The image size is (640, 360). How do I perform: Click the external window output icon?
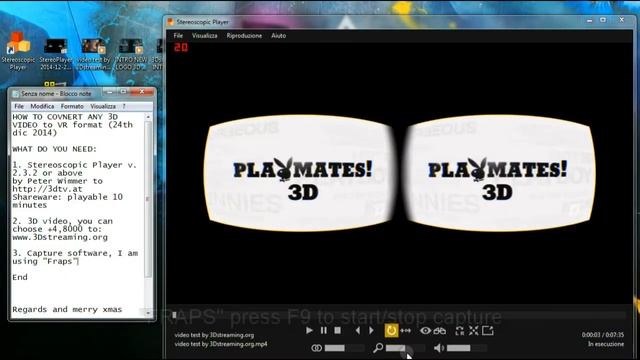488,331
